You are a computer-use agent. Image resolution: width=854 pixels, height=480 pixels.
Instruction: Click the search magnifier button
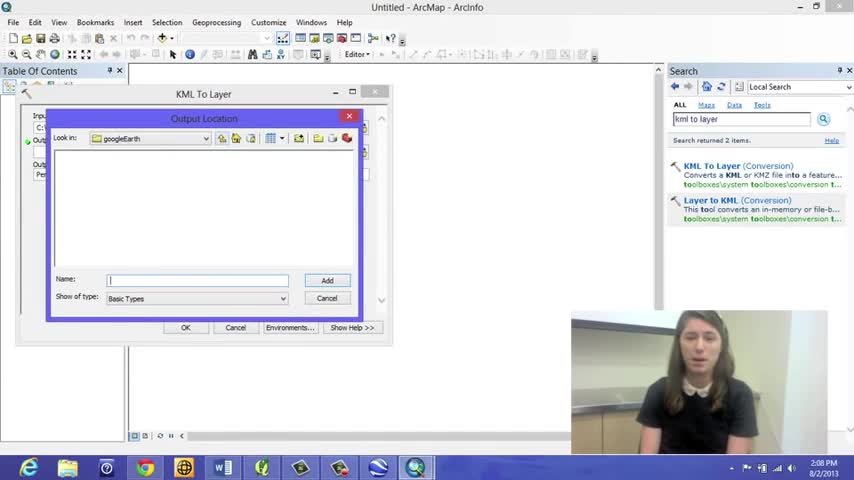[823, 119]
